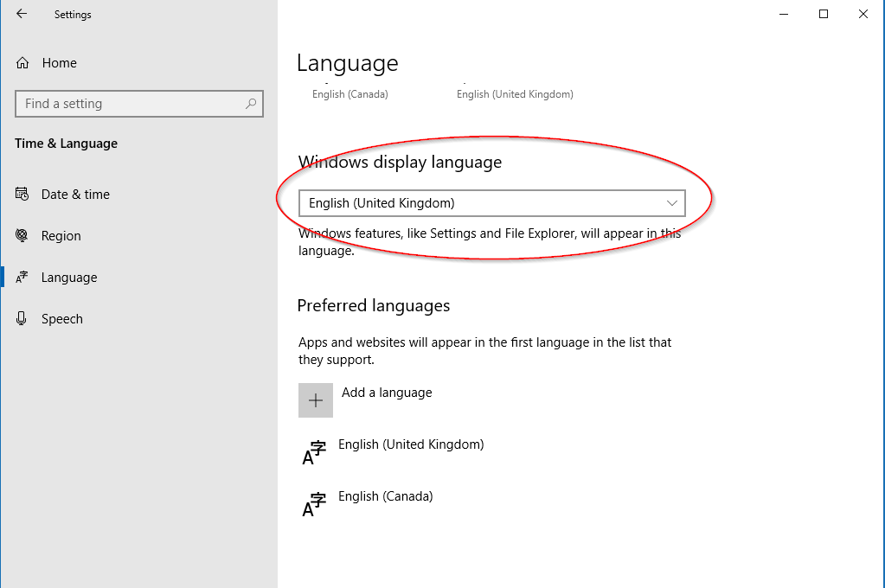Click the plus icon to add a language

coord(316,400)
